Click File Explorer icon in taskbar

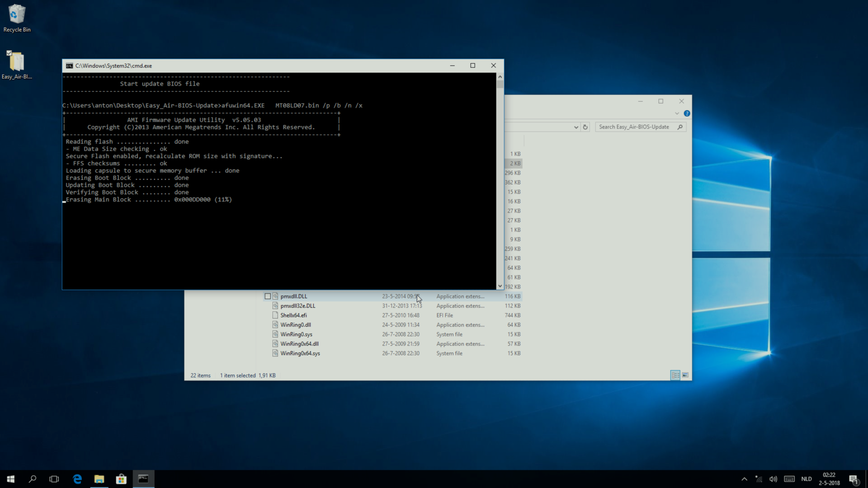tap(99, 479)
